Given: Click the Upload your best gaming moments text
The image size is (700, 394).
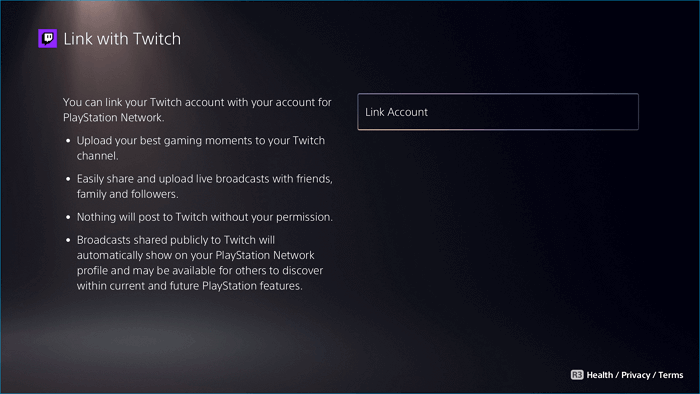Looking at the screenshot, I should pos(201,148).
